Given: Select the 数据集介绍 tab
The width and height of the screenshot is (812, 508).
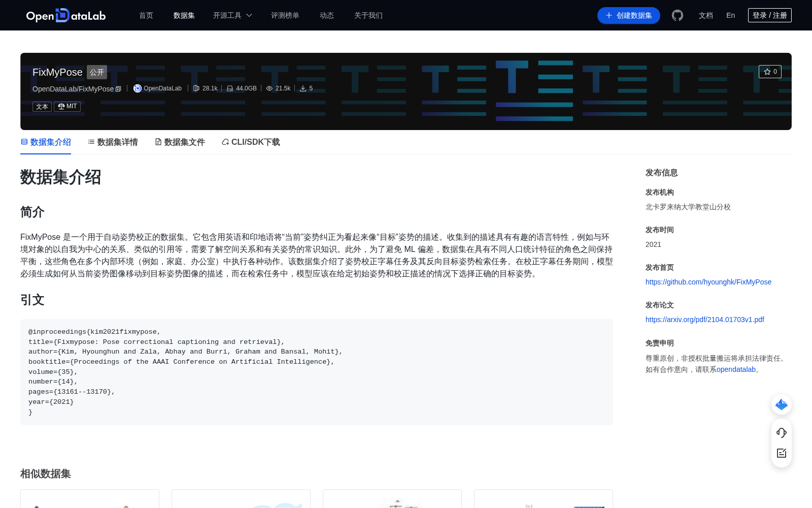Looking at the screenshot, I should [x=46, y=142].
